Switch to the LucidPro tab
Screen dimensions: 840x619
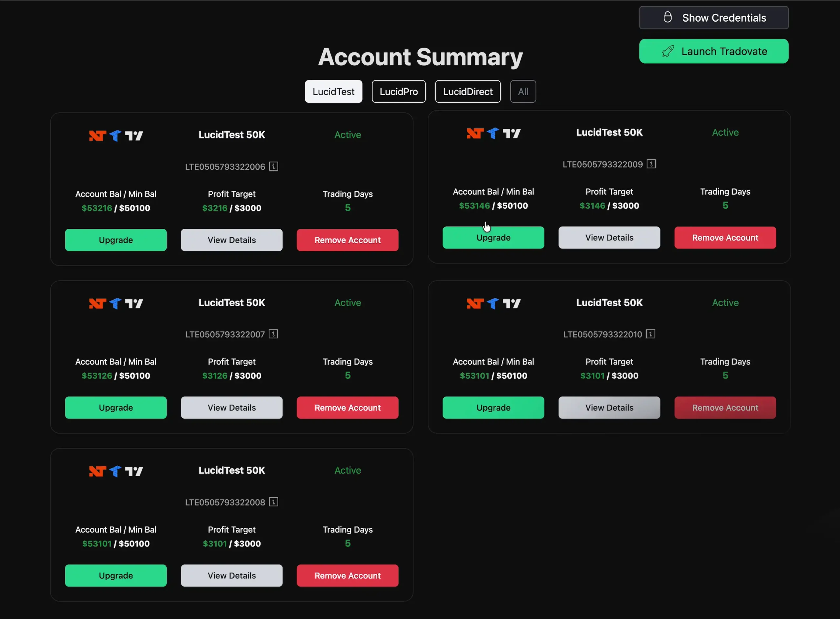pos(398,91)
